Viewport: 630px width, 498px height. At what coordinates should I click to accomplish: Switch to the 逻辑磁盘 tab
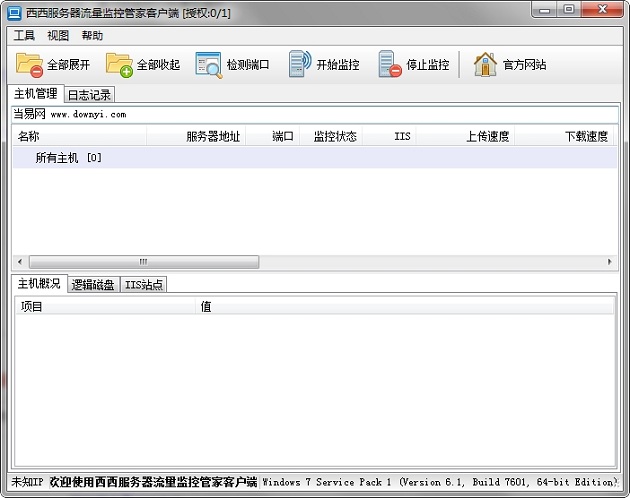click(93, 285)
